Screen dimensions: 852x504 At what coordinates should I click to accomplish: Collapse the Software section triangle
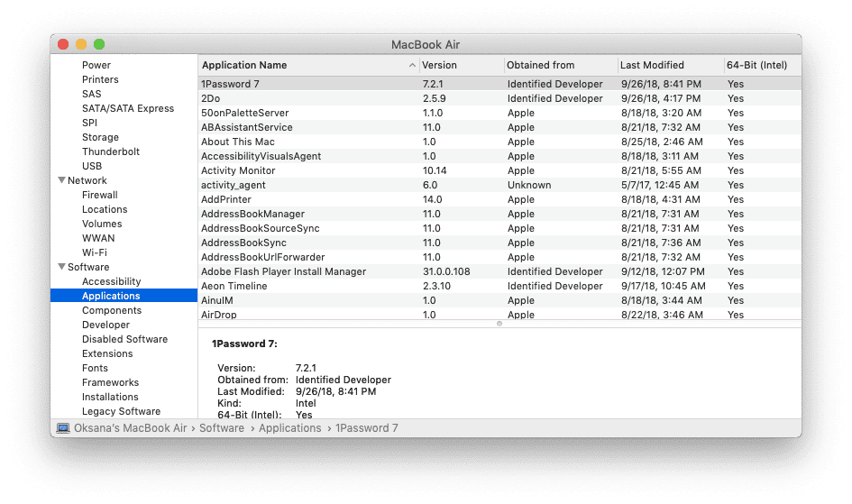(61, 267)
